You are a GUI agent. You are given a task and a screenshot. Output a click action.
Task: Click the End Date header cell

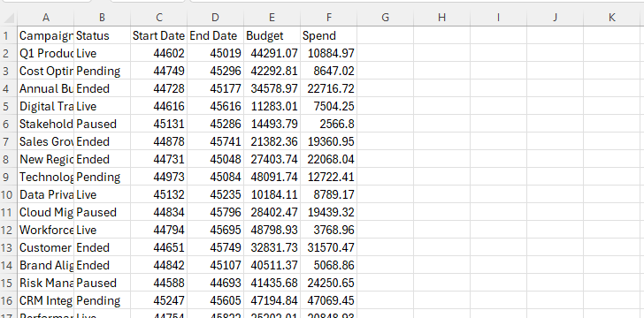tap(215, 35)
